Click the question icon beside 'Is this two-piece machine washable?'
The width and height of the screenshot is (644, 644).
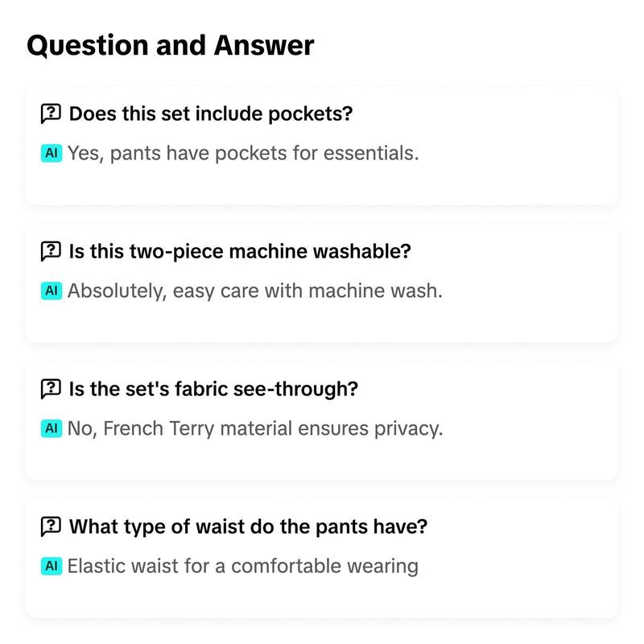click(x=51, y=251)
